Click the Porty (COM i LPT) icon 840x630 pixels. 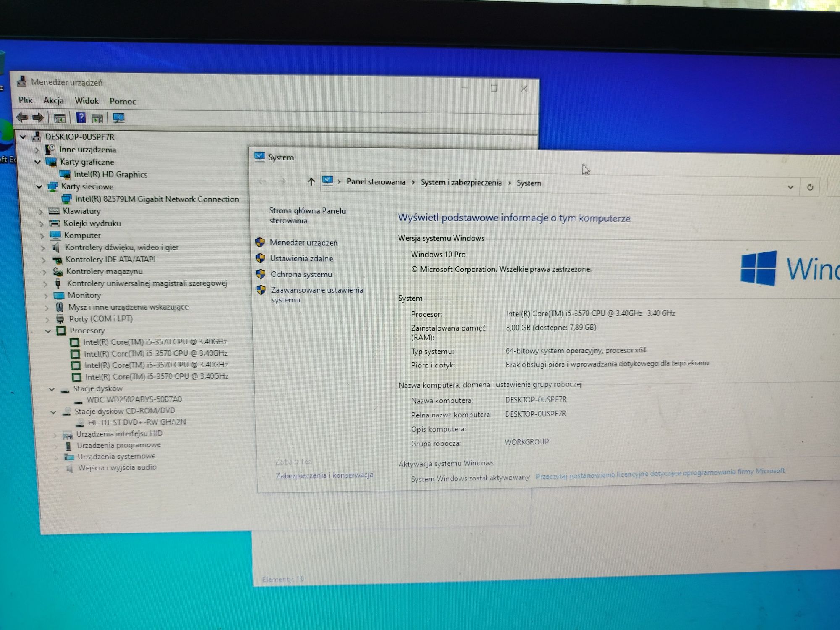[60, 319]
